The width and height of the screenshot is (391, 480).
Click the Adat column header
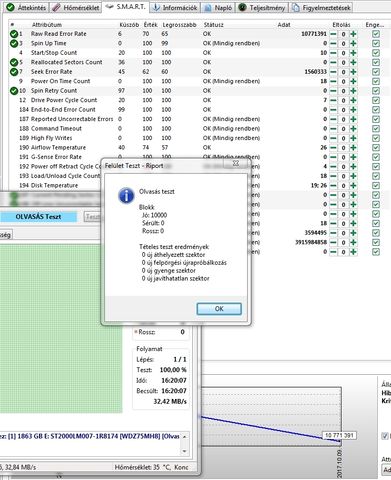pyautogui.click(x=284, y=25)
